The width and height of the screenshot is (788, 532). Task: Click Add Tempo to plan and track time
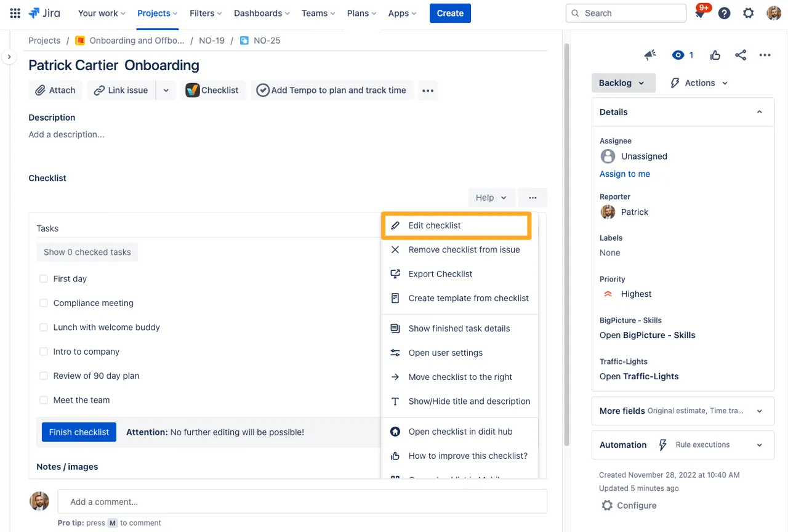tap(331, 90)
